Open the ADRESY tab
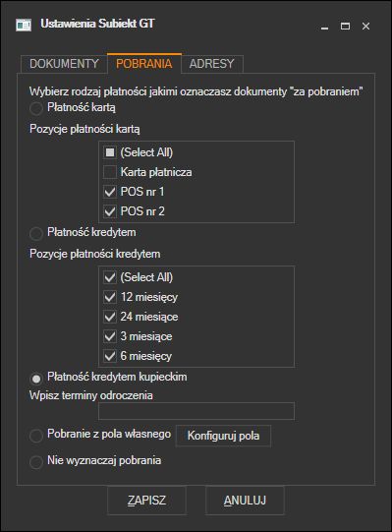Viewport: 392px width, 532px height. coord(212,64)
